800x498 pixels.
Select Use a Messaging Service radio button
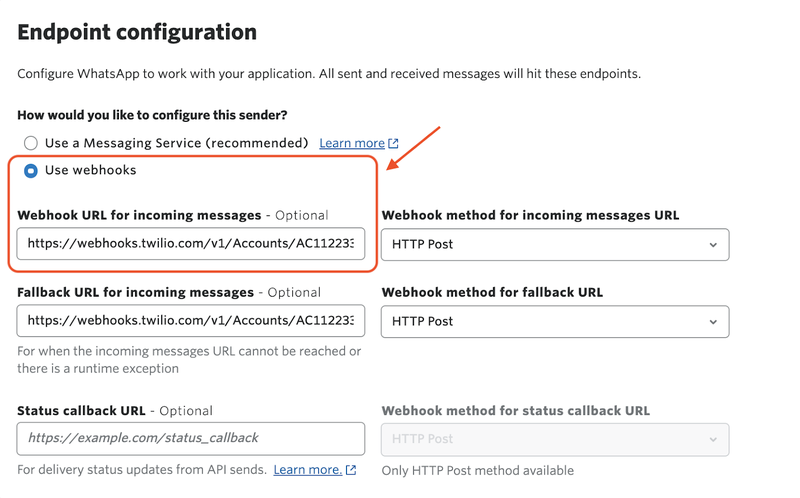click(x=31, y=143)
